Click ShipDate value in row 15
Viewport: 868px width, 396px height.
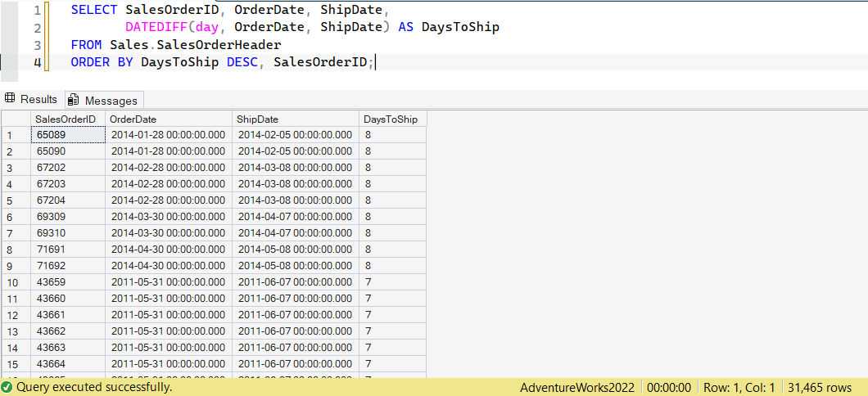coord(295,364)
